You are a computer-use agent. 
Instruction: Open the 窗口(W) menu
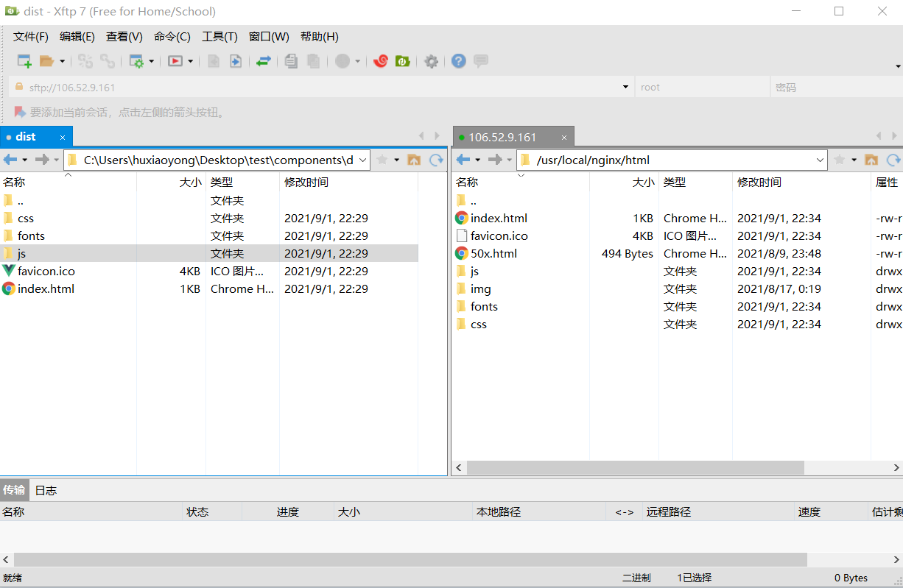[269, 36]
